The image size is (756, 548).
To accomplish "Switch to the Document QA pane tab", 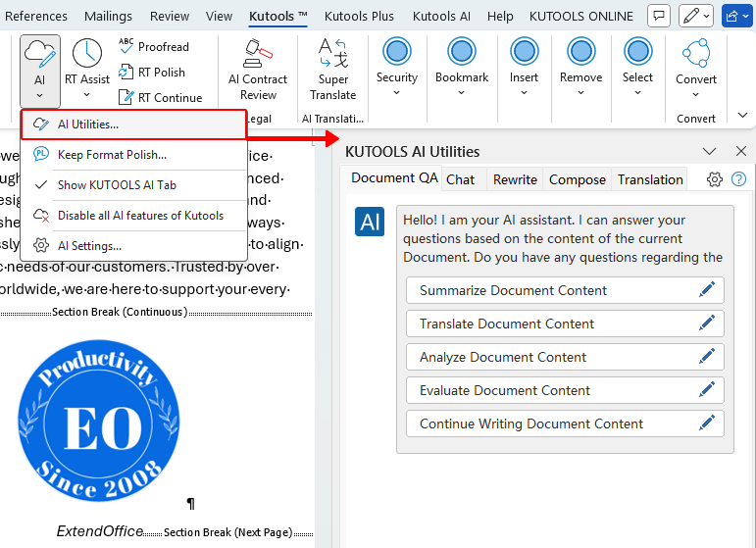I will pos(394,177).
